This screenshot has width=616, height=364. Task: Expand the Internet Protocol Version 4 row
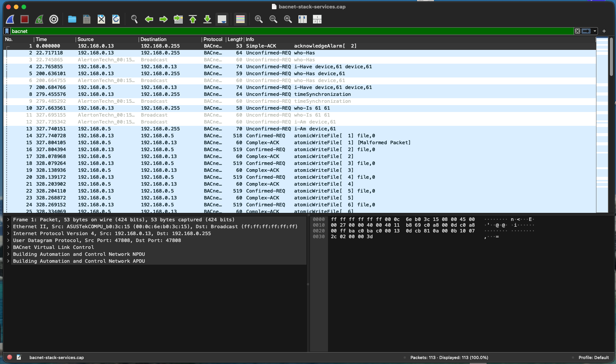tap(8, 234)
